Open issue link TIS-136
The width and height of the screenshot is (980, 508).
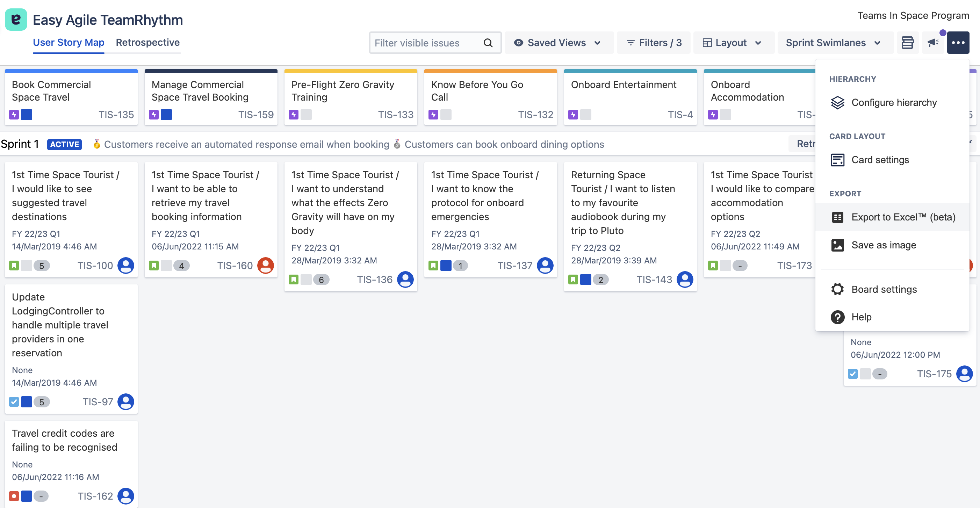pyautogui.click(x=374, y=280)
